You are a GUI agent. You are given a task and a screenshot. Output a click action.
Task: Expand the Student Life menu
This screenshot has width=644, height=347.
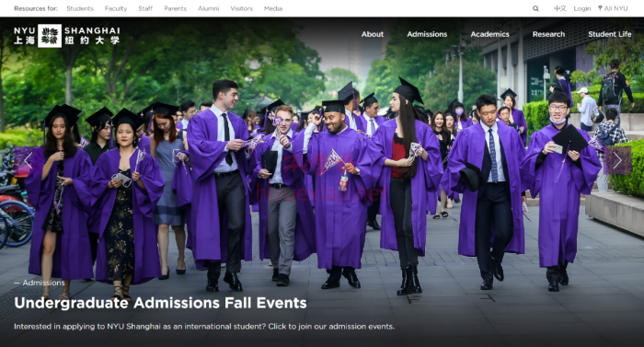tap(609, 34)
